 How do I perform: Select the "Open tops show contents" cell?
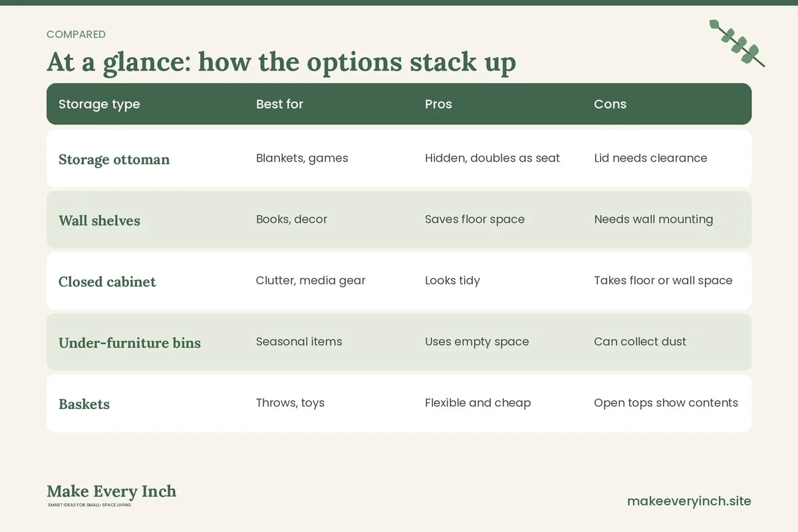(666, 403)
